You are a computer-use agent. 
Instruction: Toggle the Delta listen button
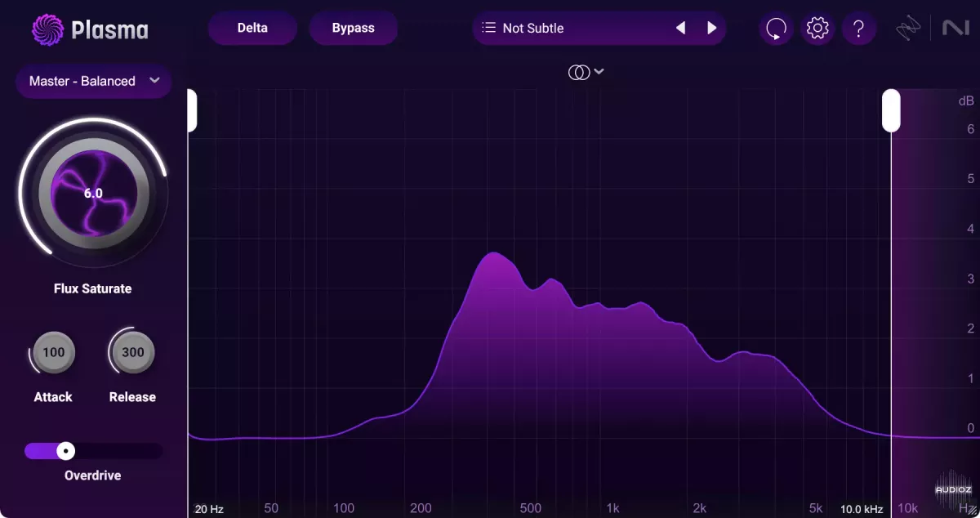coord(252,28)
